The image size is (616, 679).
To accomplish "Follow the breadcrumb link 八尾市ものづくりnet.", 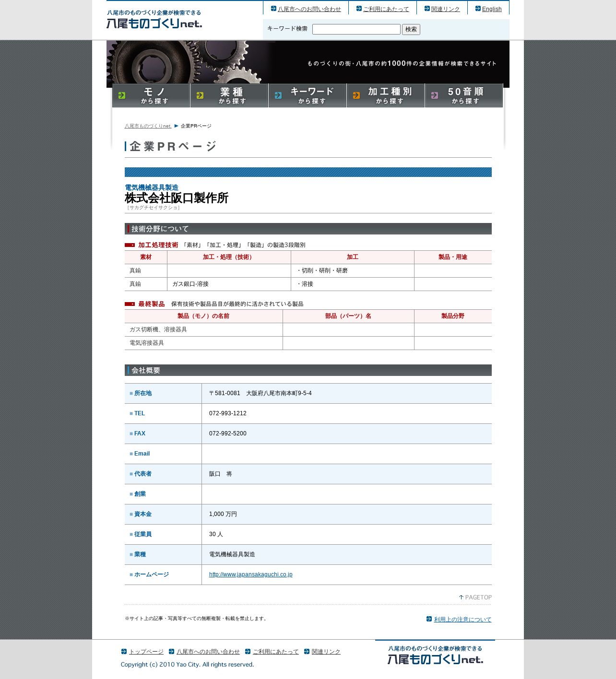I will (x=148, y=126).
